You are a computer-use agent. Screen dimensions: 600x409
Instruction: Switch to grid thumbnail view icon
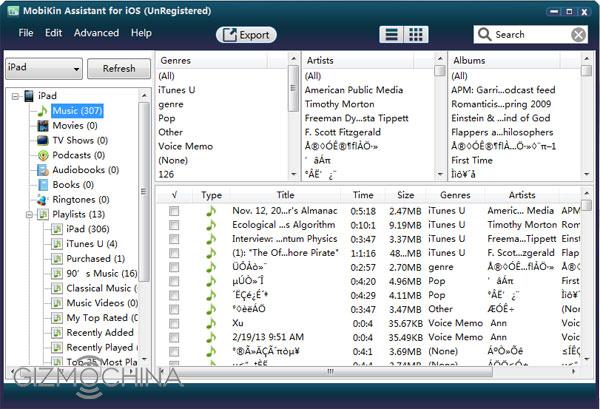pyautogui.click(x=417, y=34)
